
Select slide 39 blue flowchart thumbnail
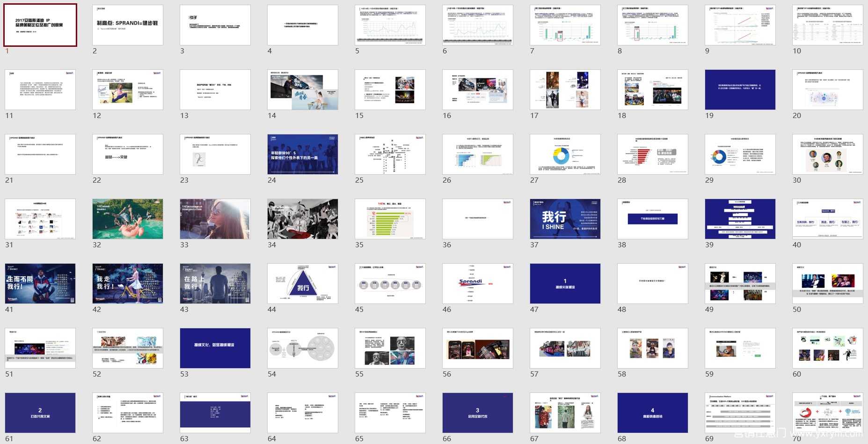(740, 219)
